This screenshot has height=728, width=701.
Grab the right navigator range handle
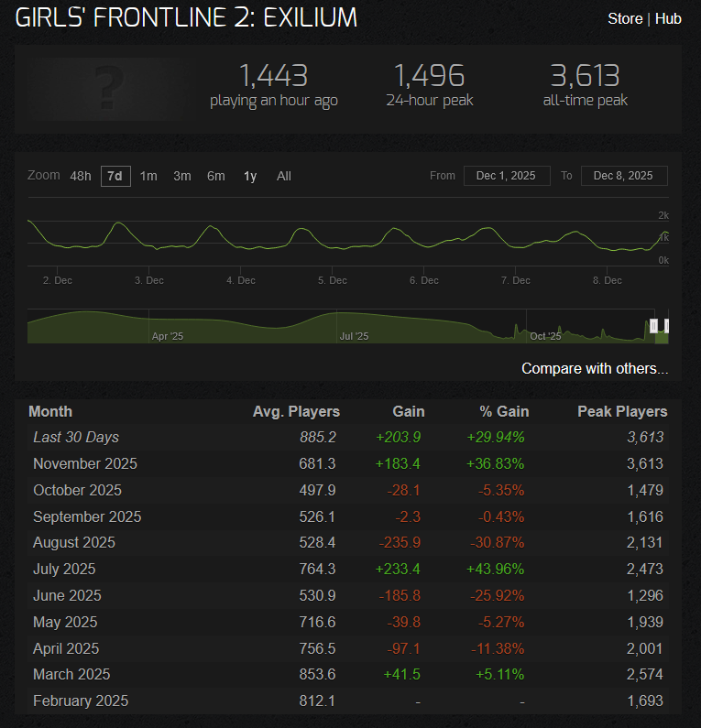pyautogui.click(x=667, y=326)
